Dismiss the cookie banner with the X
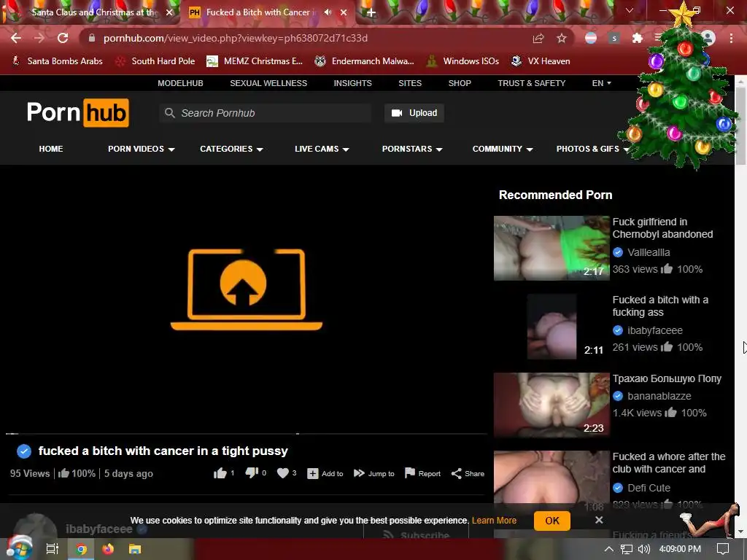 [599, 520]
